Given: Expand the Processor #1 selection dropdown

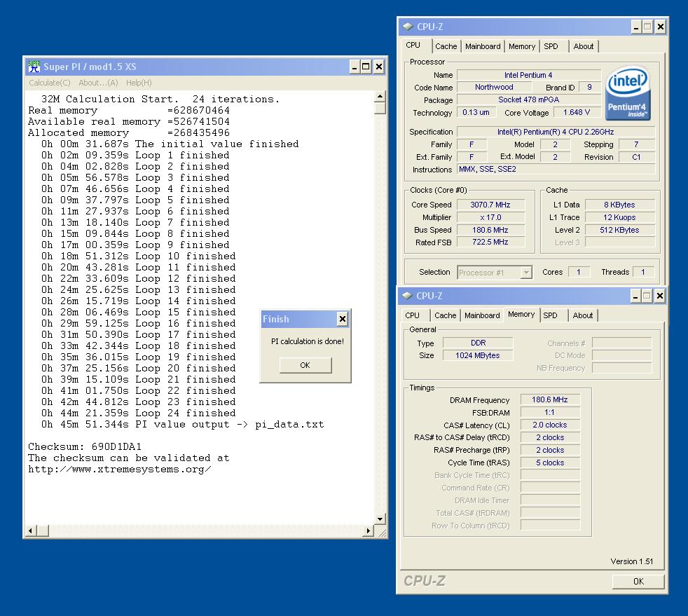Looking at the screenshot, I should coord(526,273).
